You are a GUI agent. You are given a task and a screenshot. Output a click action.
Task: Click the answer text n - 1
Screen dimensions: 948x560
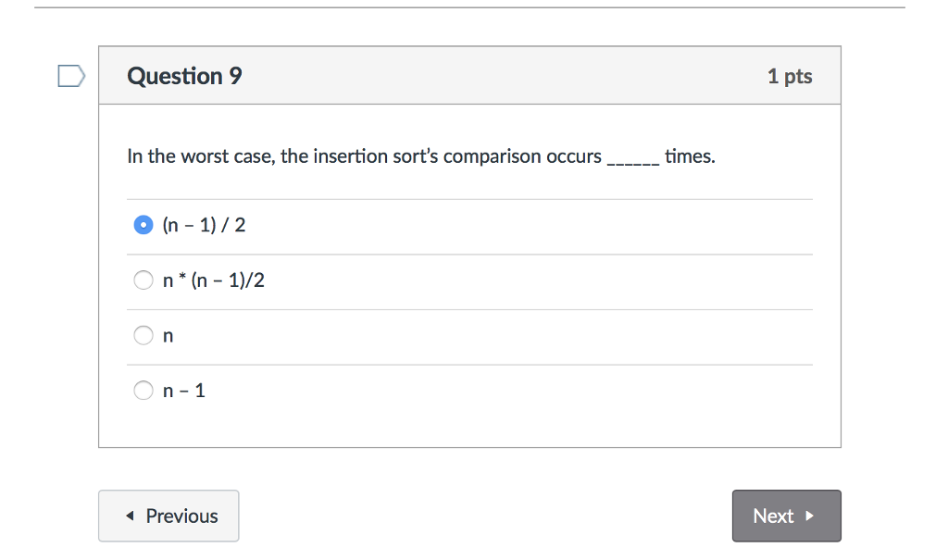coord(182,390)
